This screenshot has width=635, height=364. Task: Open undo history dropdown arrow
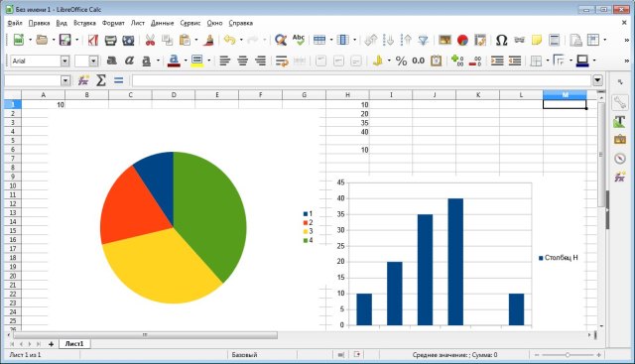coord(241,40)
